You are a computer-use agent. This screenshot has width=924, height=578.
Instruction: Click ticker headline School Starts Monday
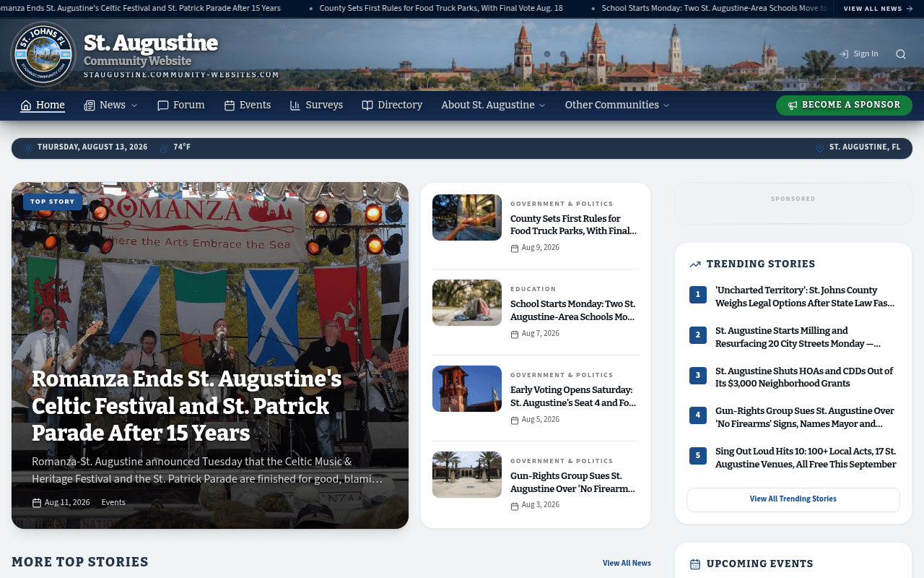[715, 9]
